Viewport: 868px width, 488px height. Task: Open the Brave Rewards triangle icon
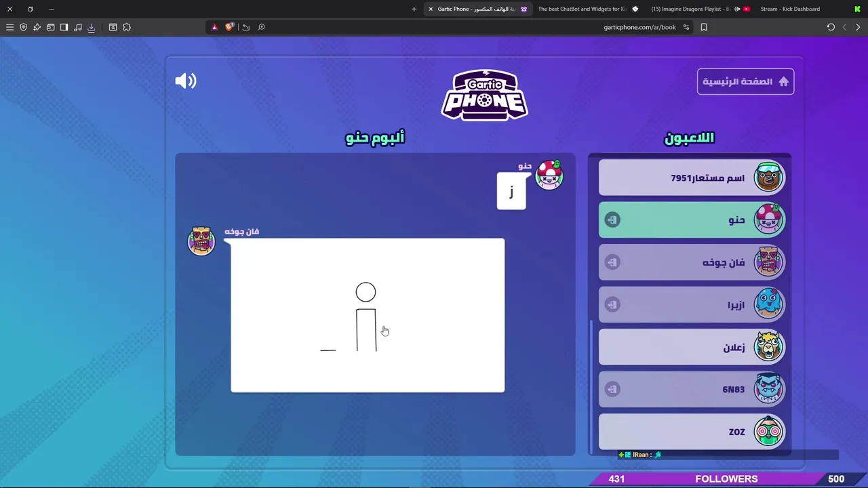coord(214,27)
